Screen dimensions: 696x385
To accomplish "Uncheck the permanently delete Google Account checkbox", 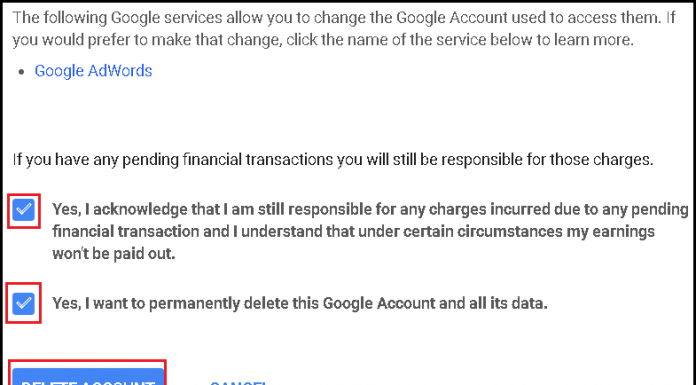I will point(24,303).
